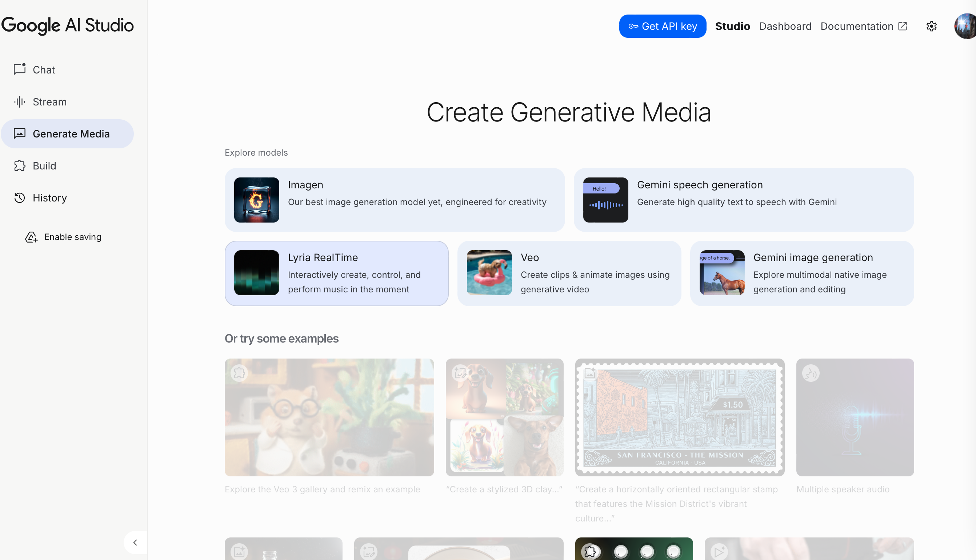The image size is (976, 560).
Task: Click the horizontally oriented rectangular stamp caption
Action: (x=676, y=504)
